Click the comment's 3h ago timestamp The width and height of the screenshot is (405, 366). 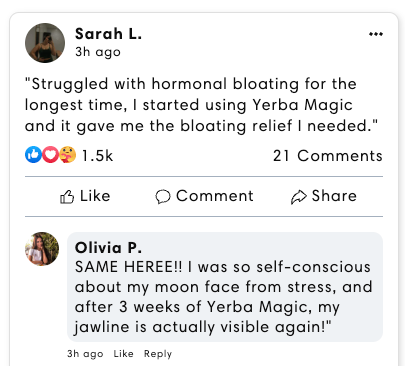(x=85, y=354)
